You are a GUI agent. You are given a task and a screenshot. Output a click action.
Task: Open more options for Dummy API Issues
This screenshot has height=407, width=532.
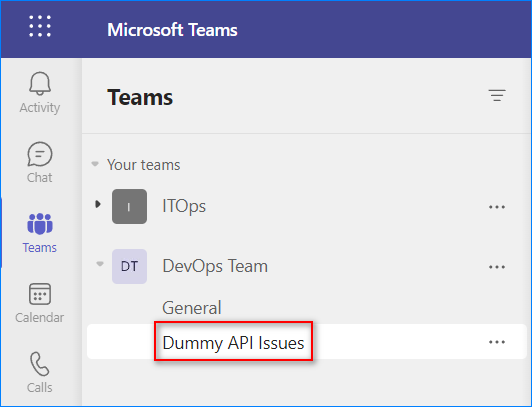(x=497, y=342)
